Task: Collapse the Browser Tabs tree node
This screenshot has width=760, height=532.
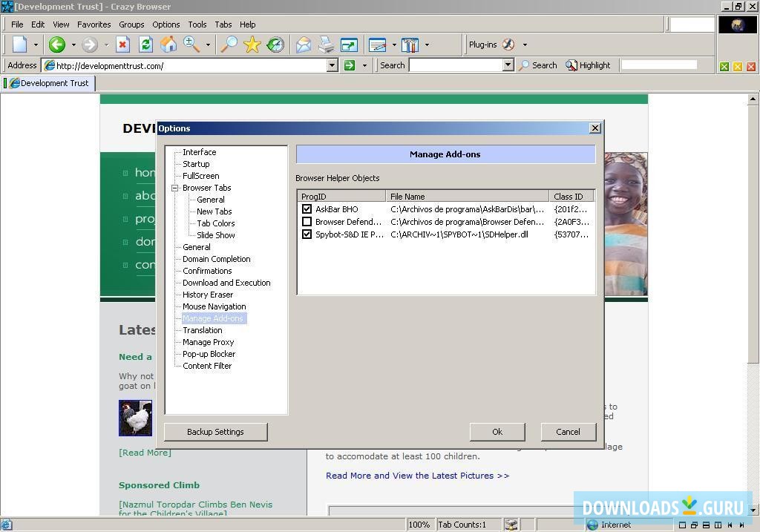Action: pos(175,188)
